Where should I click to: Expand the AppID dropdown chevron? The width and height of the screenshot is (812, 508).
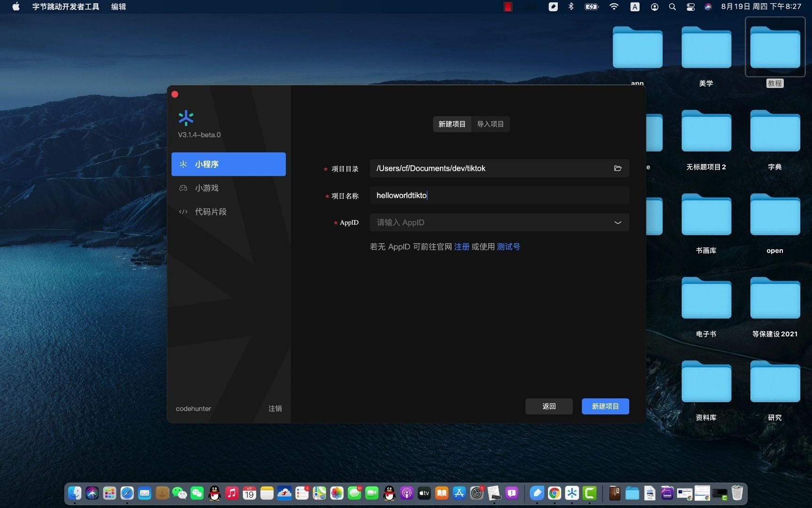coord(617,222)
